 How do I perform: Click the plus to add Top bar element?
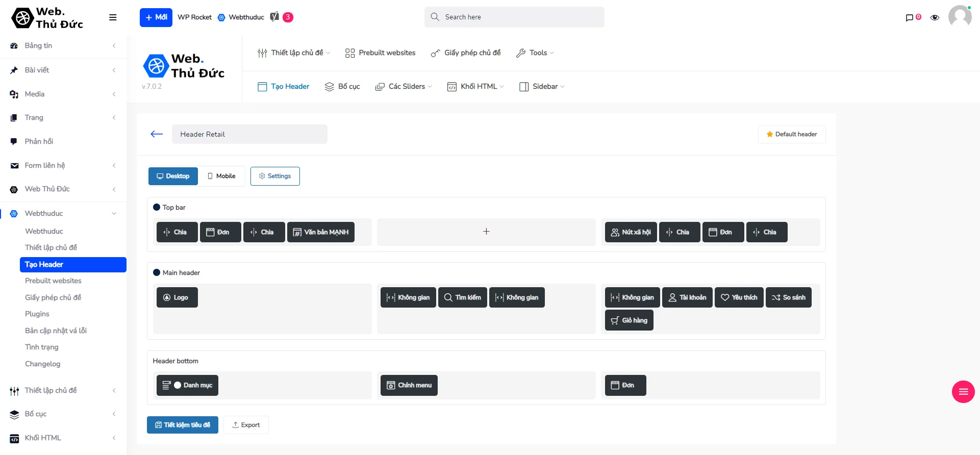486,232
